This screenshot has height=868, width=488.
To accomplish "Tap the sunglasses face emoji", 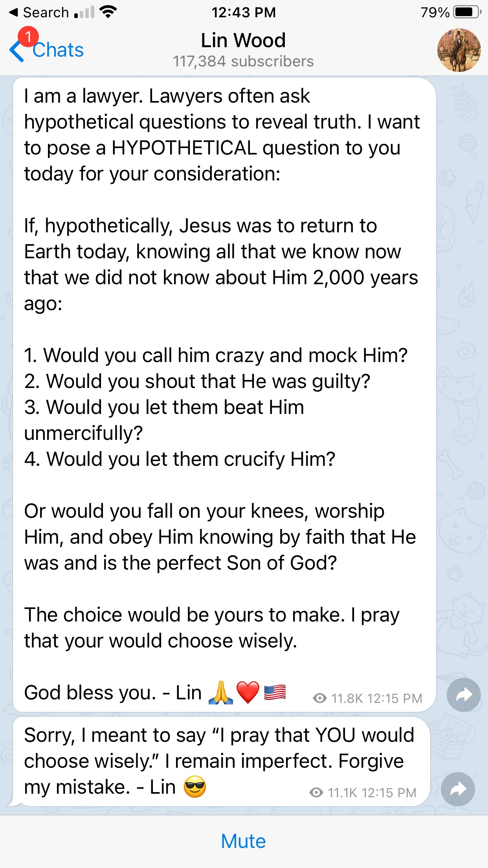I will 195,787.
